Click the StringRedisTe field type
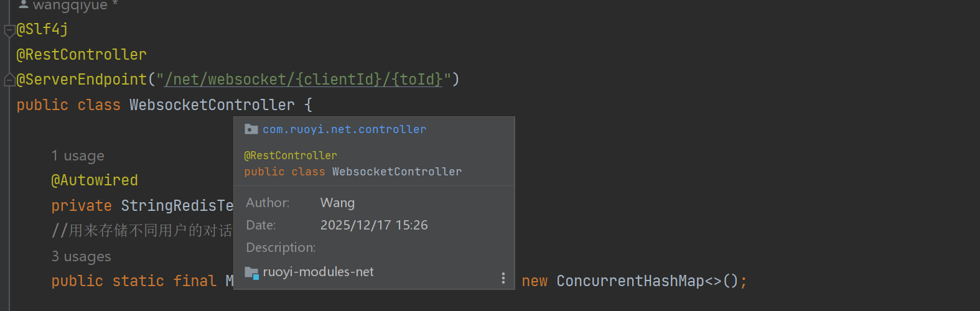This screenshot has height=311, width=980. [x=177, y=206]
